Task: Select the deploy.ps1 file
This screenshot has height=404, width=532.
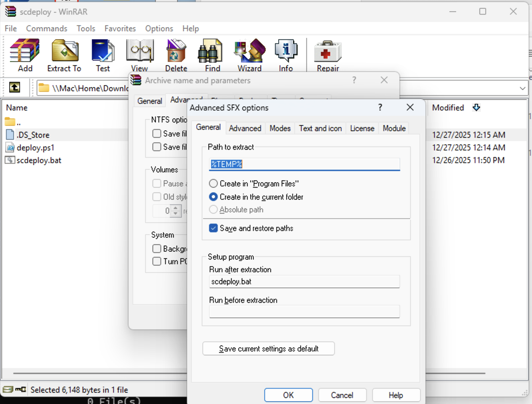Action: tap(35, 147)
